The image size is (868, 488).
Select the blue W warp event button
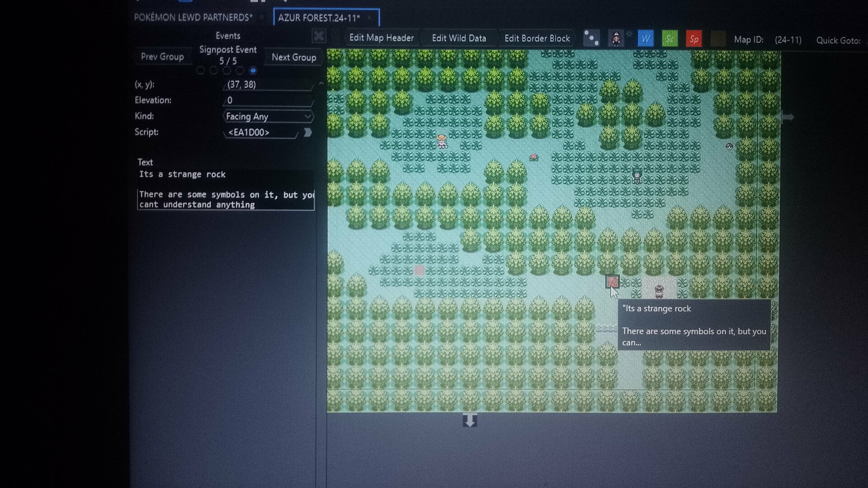click(646, 39)
